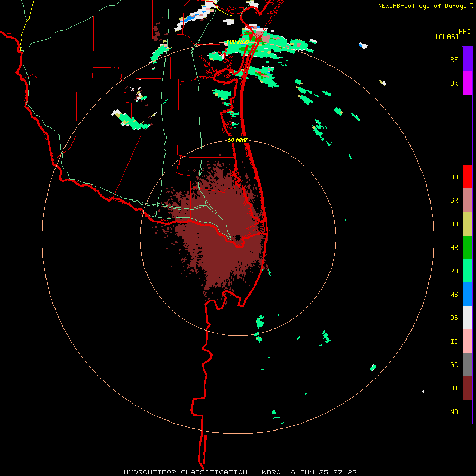Click the WS legend label
Screen dimensions: 476x476
454,294
